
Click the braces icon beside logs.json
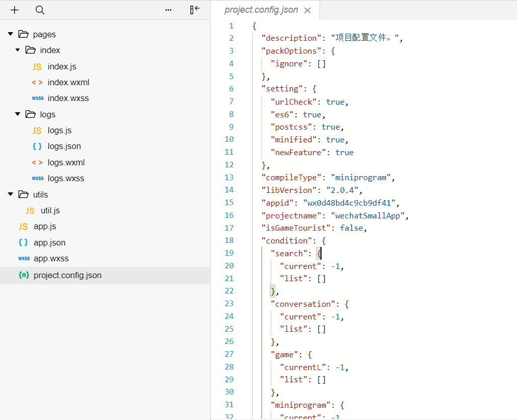pos(37,146)
